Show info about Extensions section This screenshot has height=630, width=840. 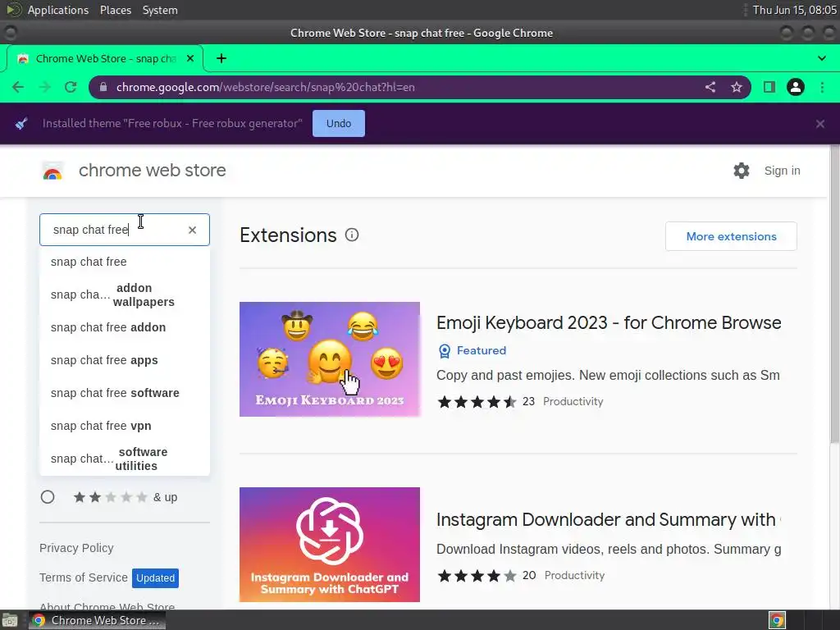[352, 235]
